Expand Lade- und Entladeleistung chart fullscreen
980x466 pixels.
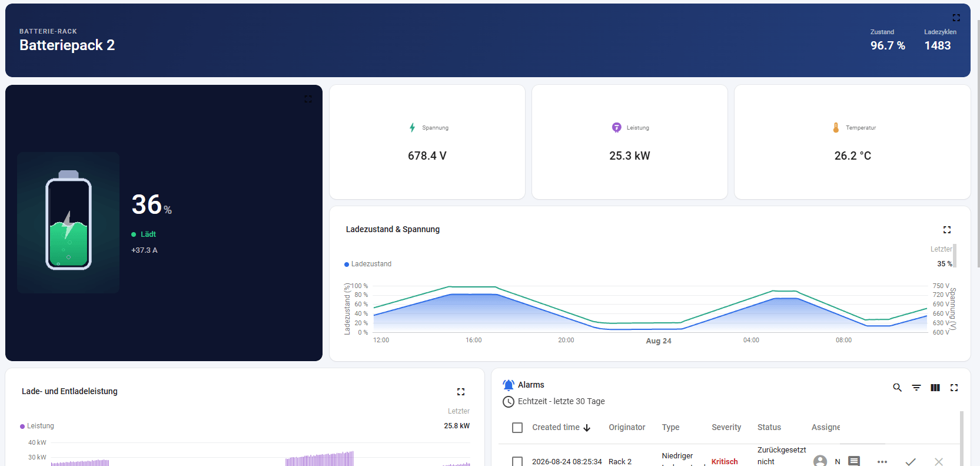[x=461, y=392]
